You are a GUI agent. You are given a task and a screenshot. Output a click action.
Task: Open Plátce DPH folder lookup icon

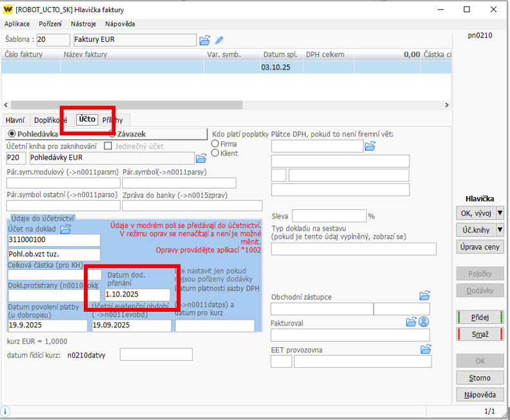370,147
